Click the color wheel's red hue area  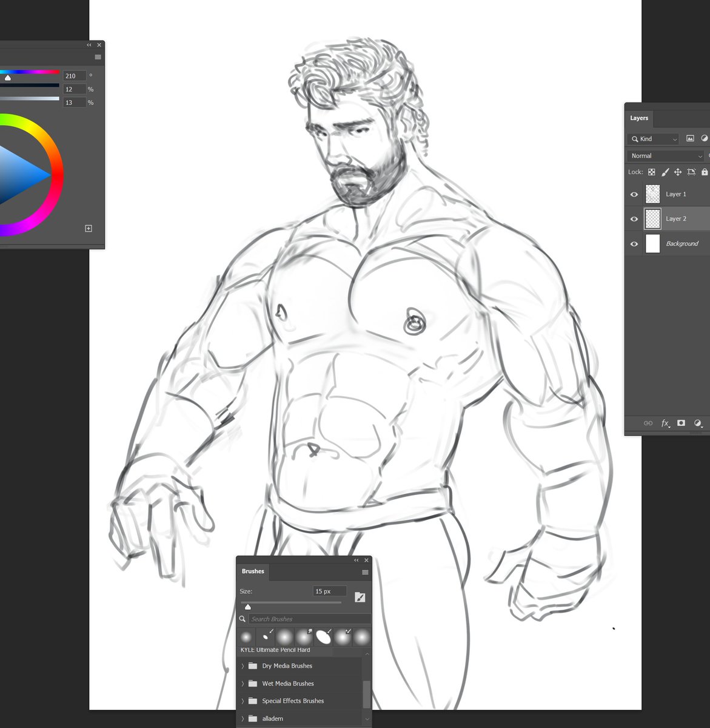(x=59, y=176)
